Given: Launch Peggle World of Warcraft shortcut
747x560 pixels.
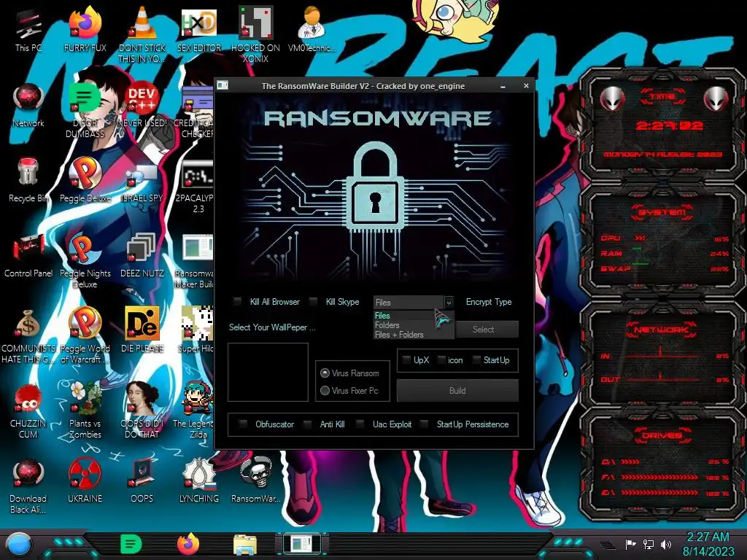Looking at the screenshot, I should [85, 336].
